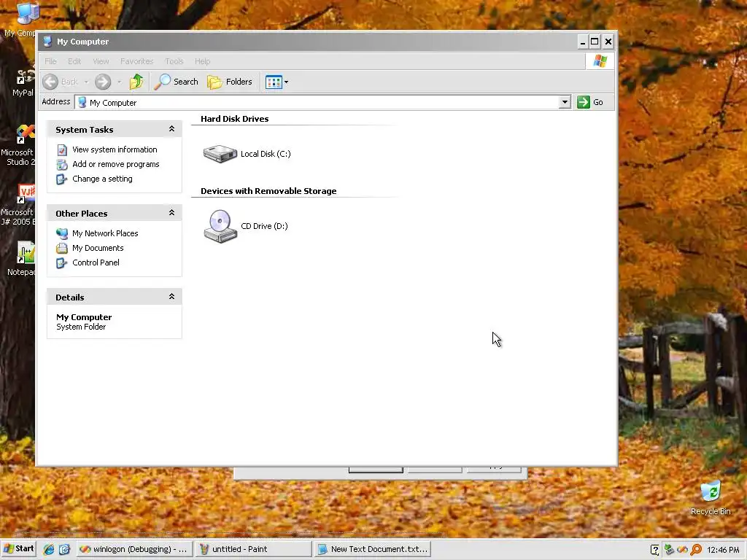Screen dimensions: 747x560
Task: Maximize the My Computer window
Action: click(x=595, y=42)
